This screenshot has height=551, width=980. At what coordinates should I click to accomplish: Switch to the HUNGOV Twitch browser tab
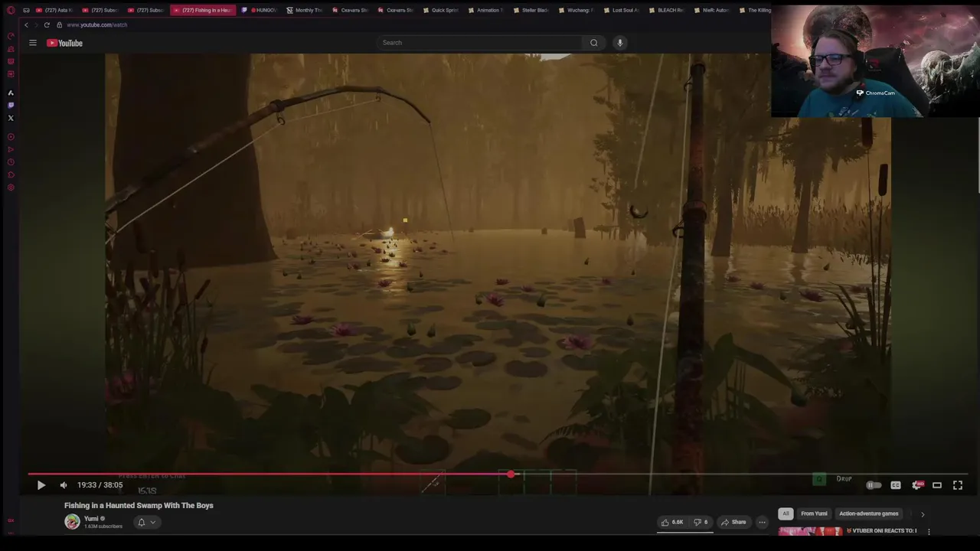pos(259,10)
